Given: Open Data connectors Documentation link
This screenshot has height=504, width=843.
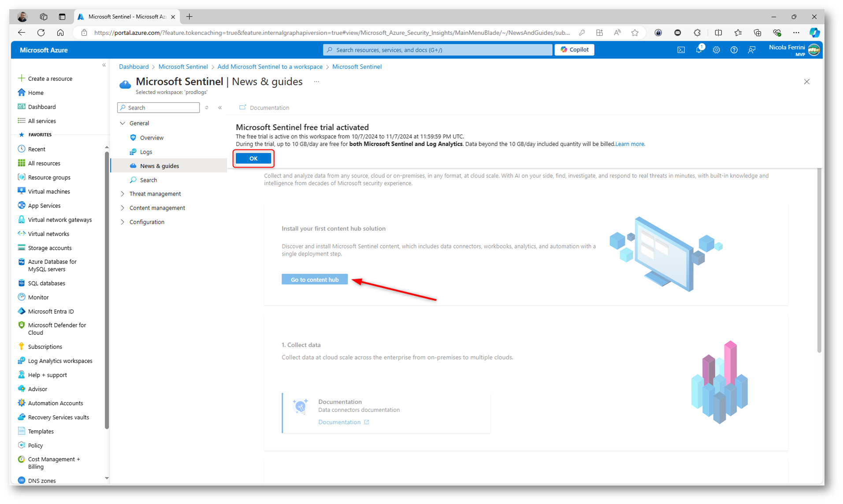Looking at the screenshot, I should click(x=343, y=422).
